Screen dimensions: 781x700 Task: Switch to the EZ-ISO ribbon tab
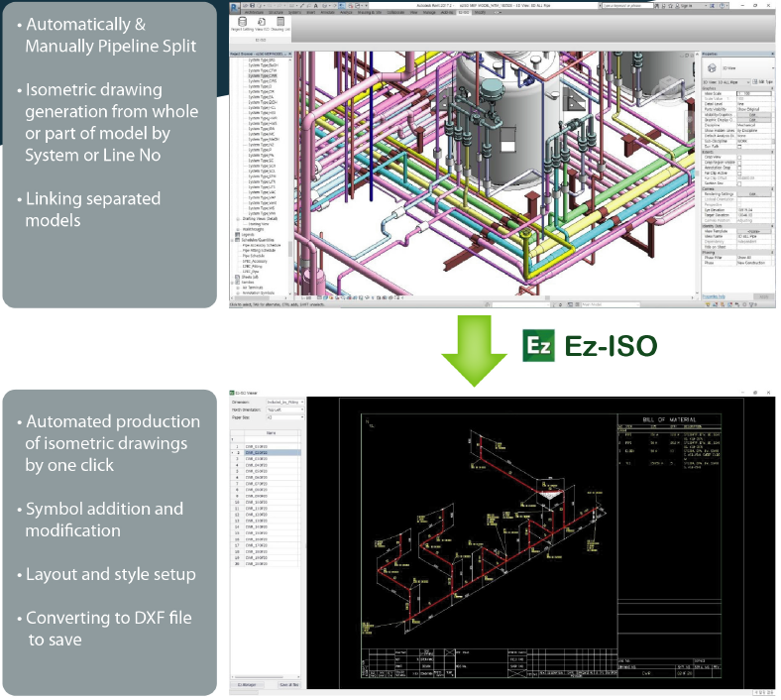[x=463, y=13]
